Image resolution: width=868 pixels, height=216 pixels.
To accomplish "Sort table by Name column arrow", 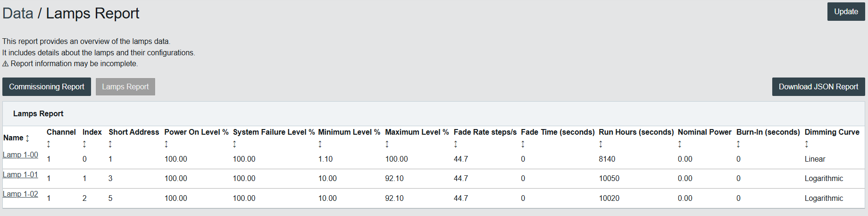I will coord(27,138).
